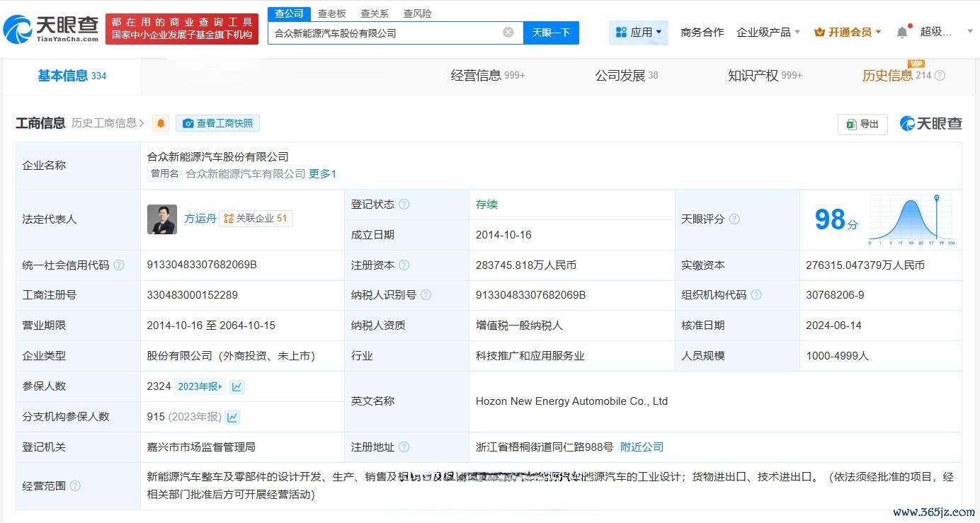Click the score distribution curve chart
The image size is (980, 523).
(x=911, y=219)
